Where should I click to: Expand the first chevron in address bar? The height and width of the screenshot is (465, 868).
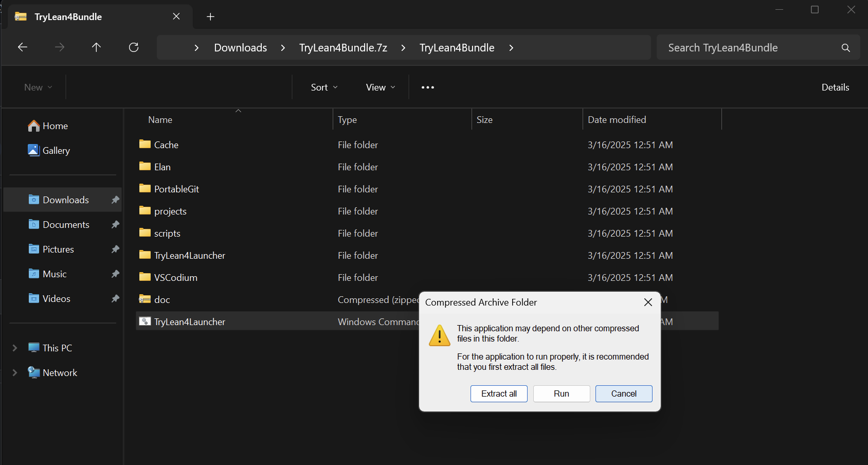[196, 48]
